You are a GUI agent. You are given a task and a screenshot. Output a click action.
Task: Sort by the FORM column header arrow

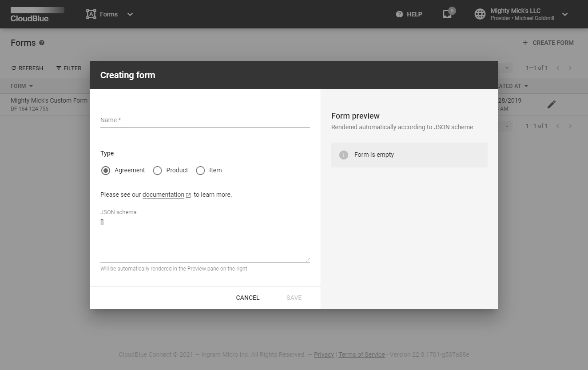click(x=31, y=86)
